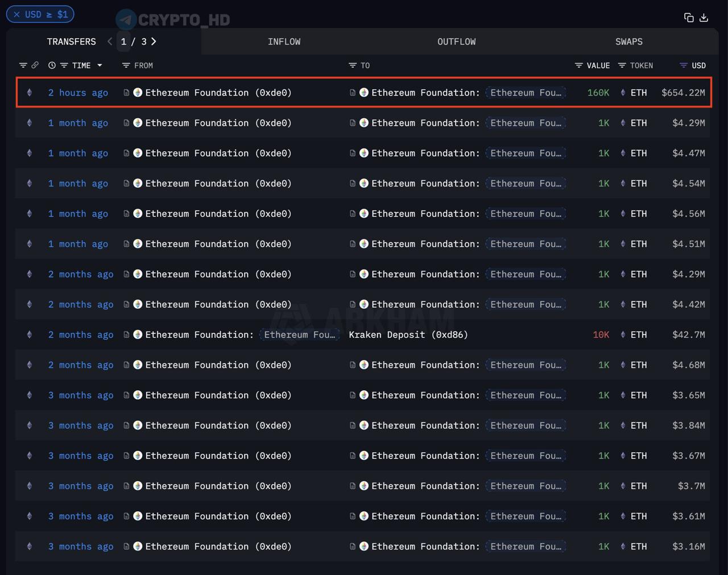Click the copy icon above the table

[689, 18]
